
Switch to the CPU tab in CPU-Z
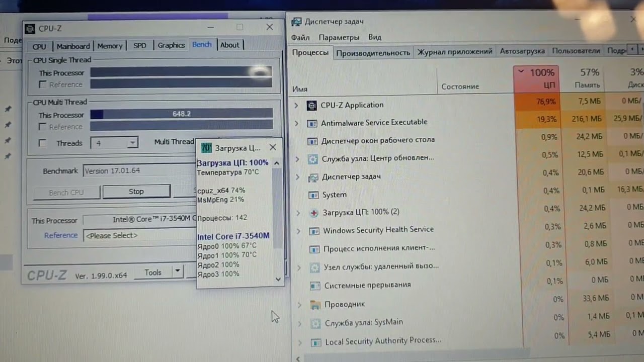pyautogui.click(x=39, y=46)
